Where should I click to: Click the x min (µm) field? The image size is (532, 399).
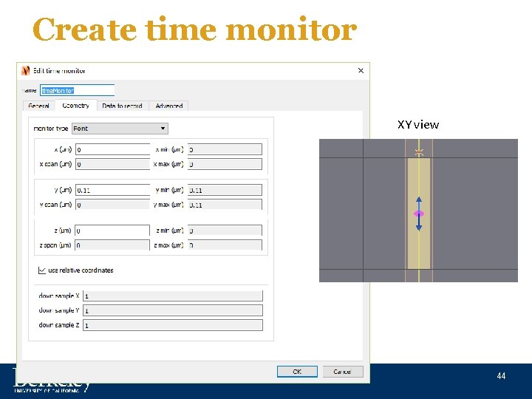pos(225,149)
